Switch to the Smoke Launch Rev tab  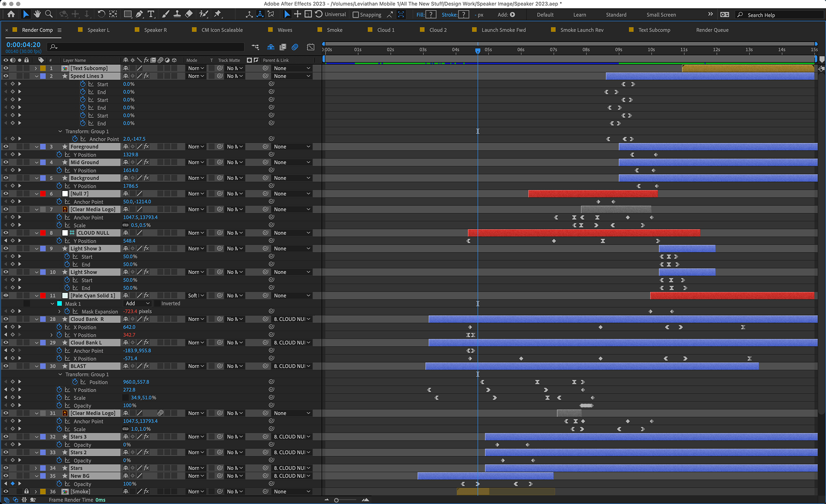581,30
